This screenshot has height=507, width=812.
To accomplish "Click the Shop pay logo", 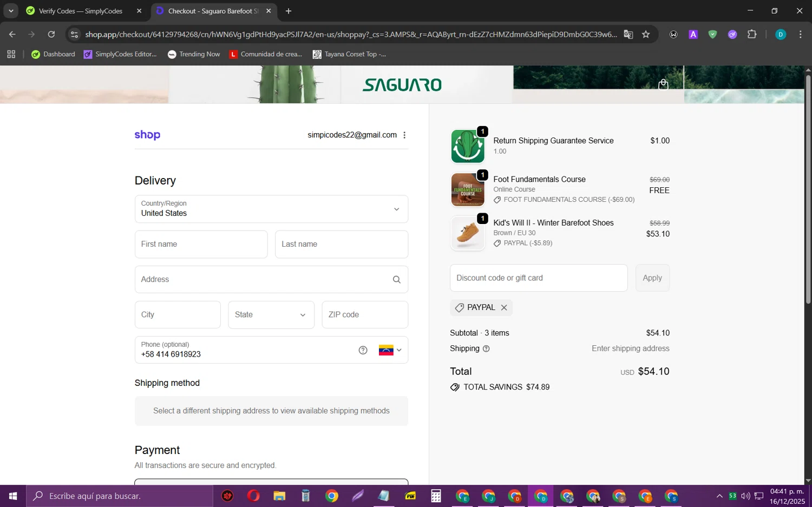I will point(147,135).
